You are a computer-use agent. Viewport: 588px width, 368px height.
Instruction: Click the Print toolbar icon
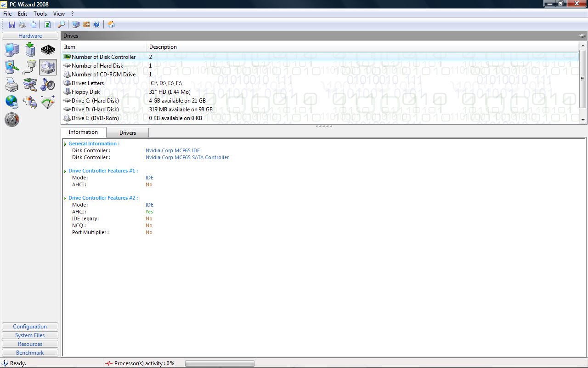[22, 24]
